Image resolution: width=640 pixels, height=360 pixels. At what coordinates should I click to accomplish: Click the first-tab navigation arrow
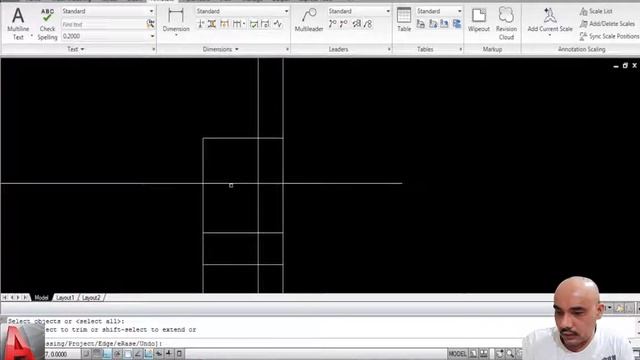click(5, 298)
